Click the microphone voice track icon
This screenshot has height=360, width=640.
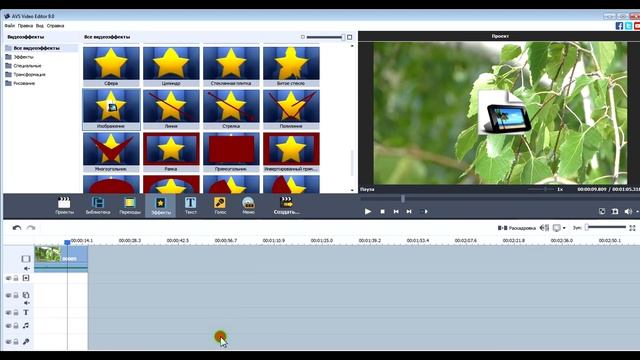[x=26, y=342]
